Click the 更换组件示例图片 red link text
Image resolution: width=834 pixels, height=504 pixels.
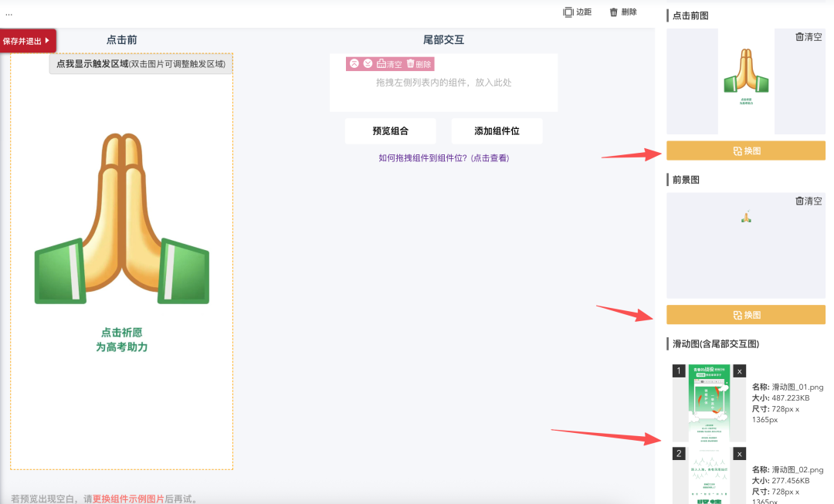(x=128, y=499)
